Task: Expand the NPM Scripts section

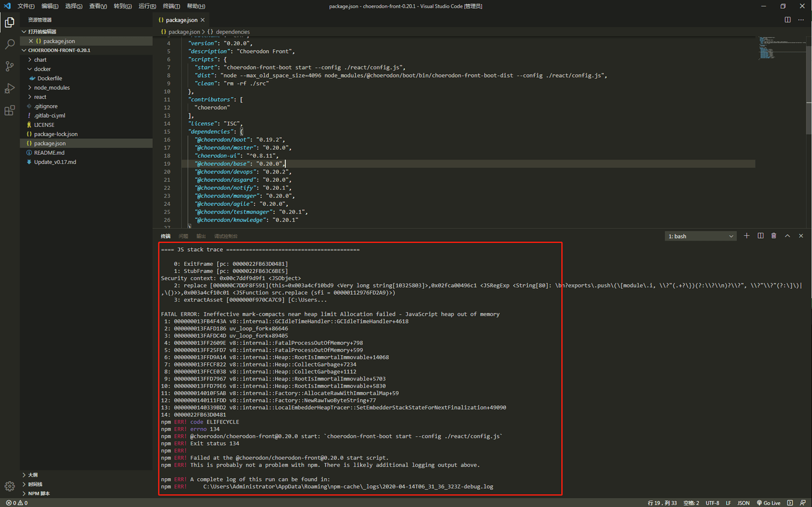Action: (86, 493)
